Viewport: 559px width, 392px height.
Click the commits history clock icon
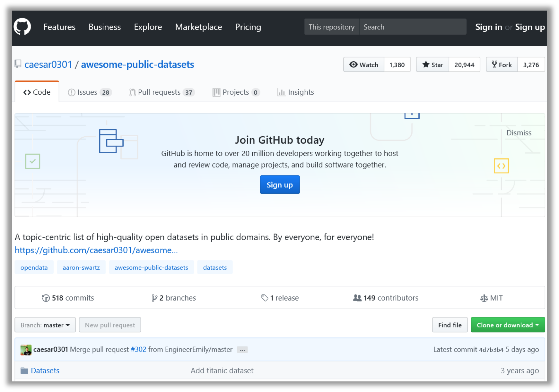(46, 298)
